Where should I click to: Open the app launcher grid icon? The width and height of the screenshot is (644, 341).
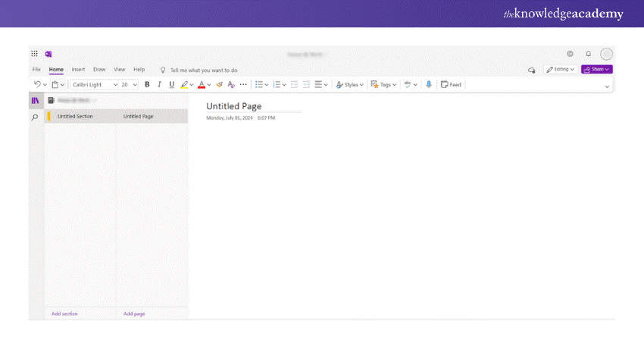coord(35,54)
